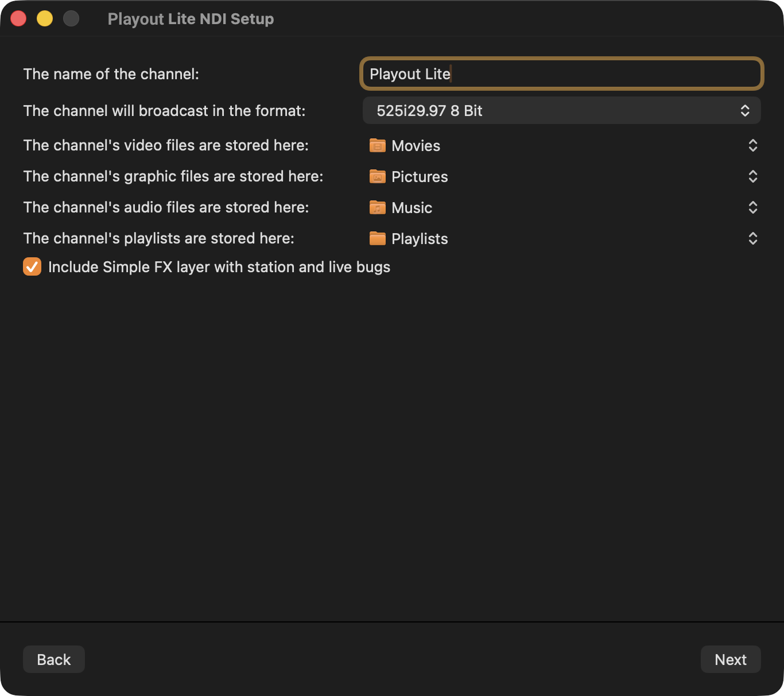The width and height of the screenshot is (784, 696).
Task: Click the Playlists folder icon
Action: (x=378, y=238)
